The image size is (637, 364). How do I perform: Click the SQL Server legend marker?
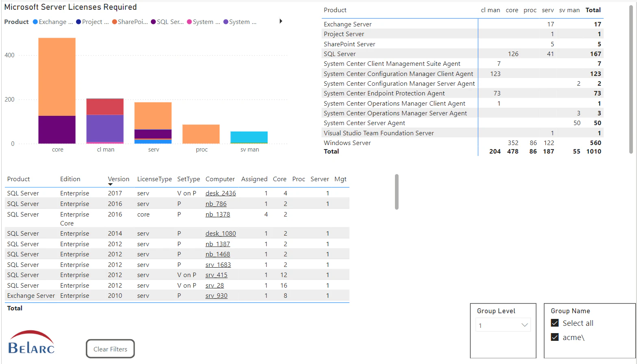pyautogui.click(x=154, y=22)
